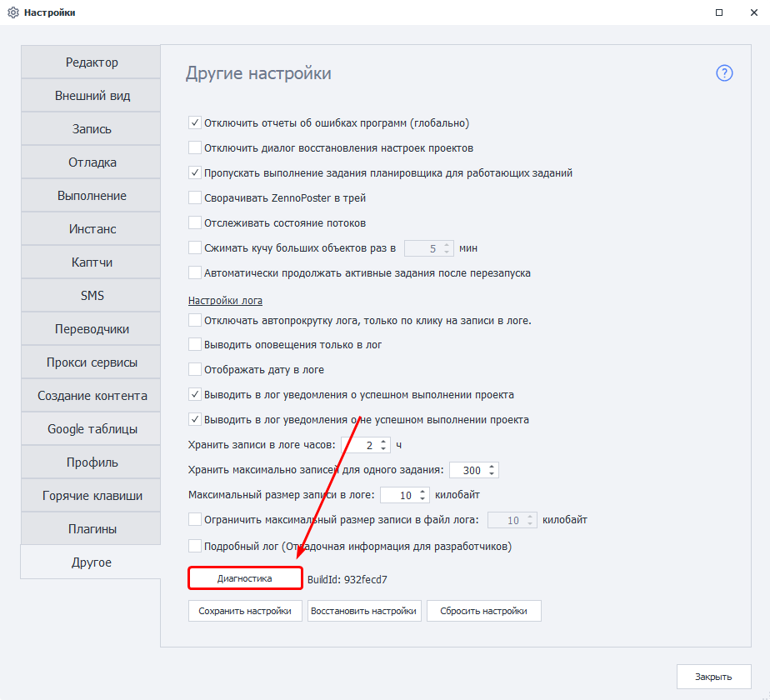Select the Каптчи settings tab

92,262
